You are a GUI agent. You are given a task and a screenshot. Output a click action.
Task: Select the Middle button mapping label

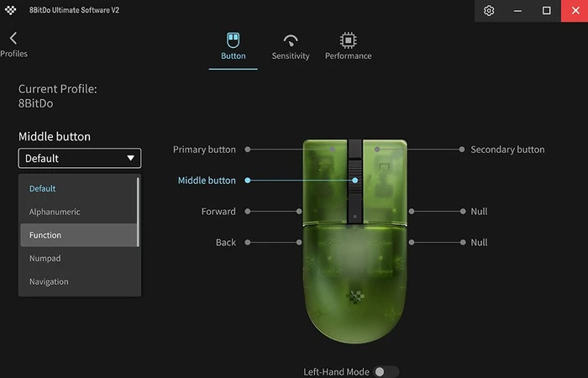pos(207,181)
